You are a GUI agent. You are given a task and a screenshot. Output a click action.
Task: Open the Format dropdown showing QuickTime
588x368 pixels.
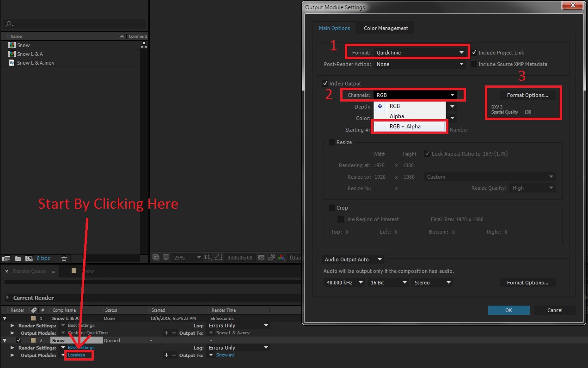point(420,53)
